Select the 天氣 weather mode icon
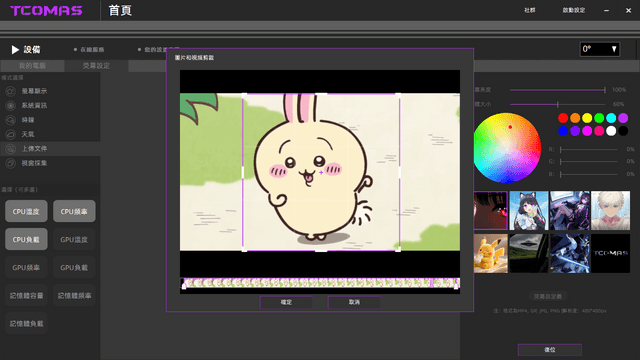640x360 pixels. (x=11, y=134)
